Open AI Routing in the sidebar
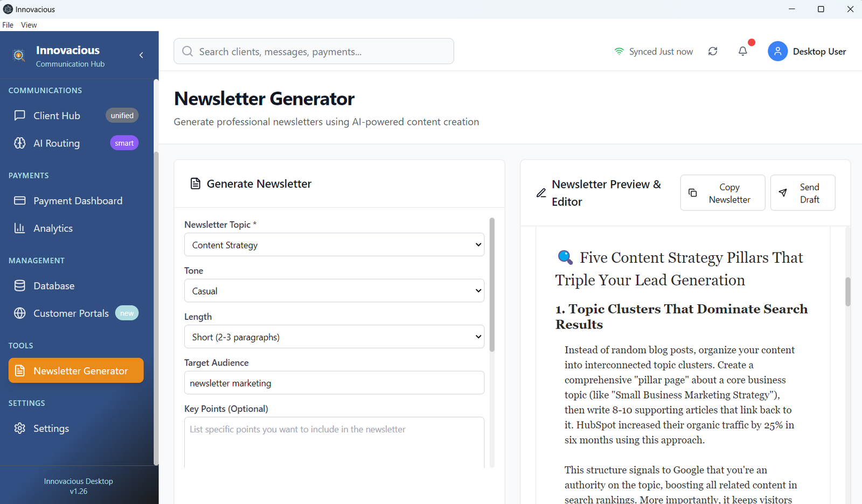 (x=57, y=143)
